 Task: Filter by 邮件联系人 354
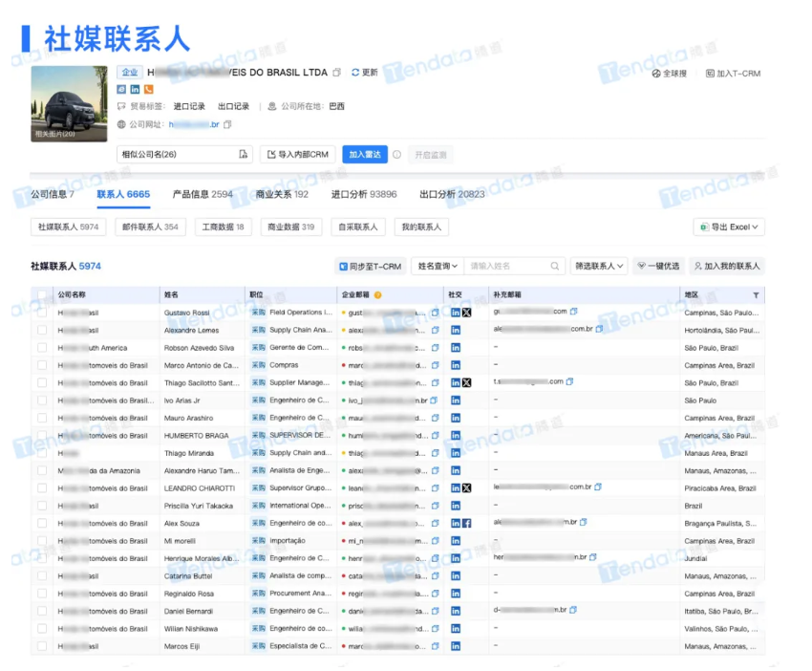tap(150, 227)
